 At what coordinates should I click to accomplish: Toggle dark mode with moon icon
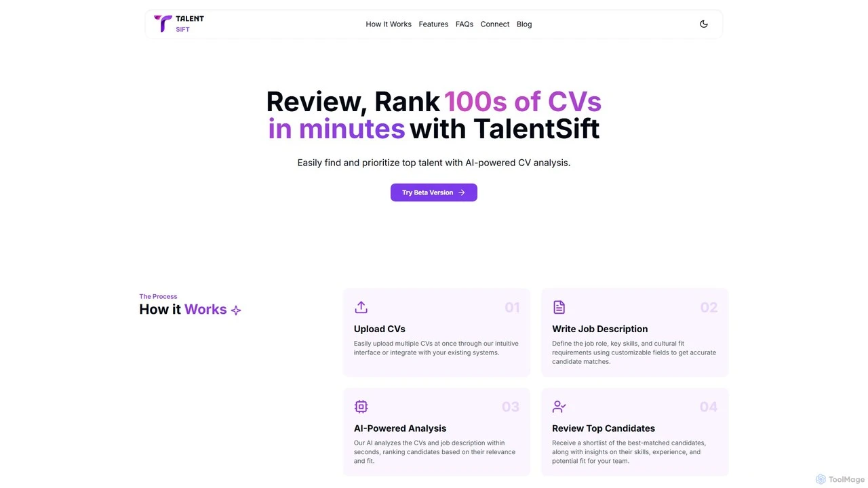pos(704,24)
